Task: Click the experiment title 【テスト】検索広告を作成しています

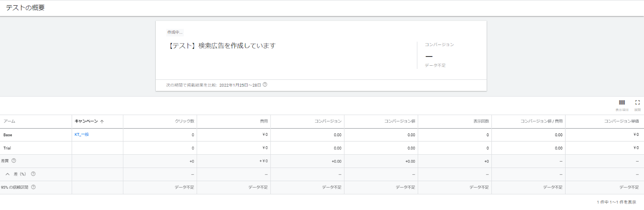Action: coord(221,46)
